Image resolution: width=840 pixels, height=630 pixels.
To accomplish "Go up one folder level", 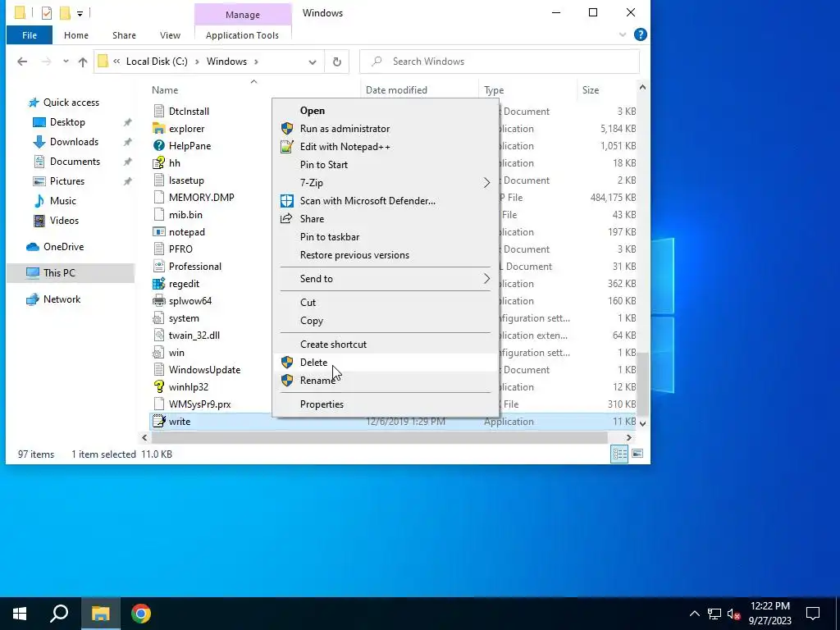I will (x=83, y=62).
